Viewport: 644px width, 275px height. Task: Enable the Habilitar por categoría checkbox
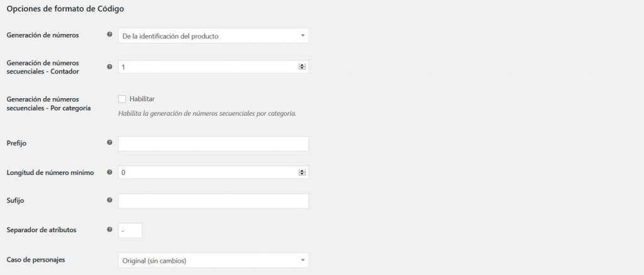[122, 99]
